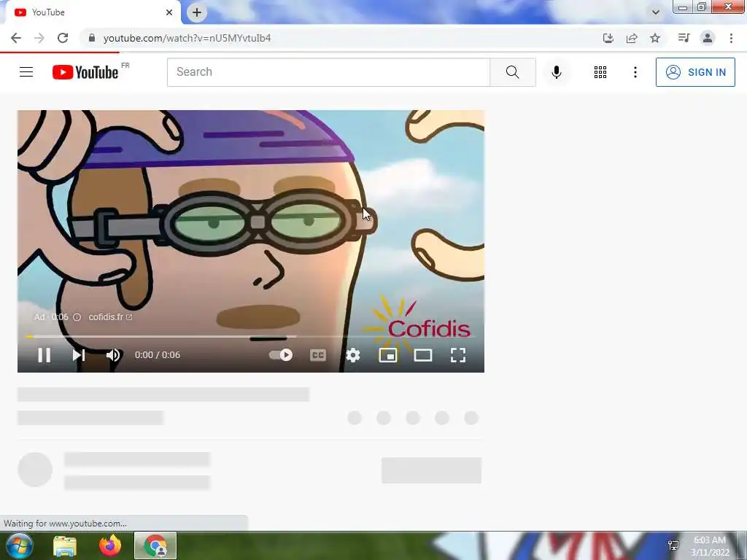Viewport: 747px width, 560px height.
Task: Skip to next video
Action: coord(79,355)
